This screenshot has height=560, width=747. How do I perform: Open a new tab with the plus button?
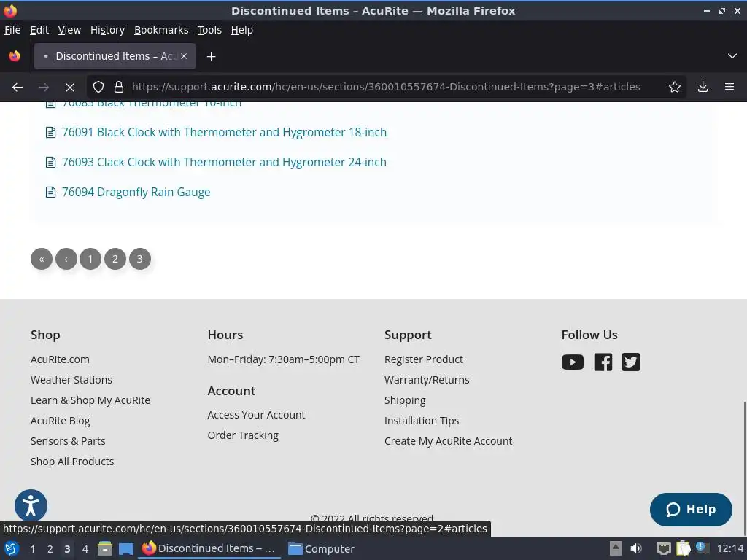coord(211,57)
